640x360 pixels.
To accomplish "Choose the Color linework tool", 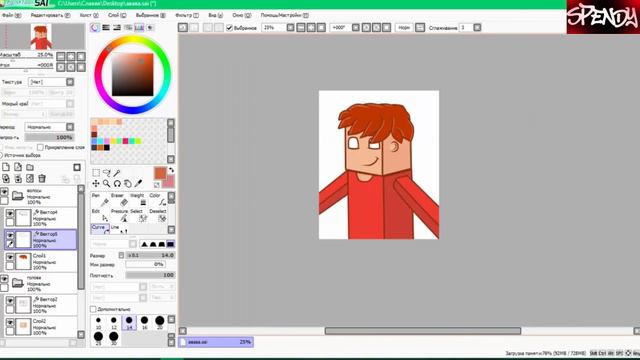I will pos(158,200).
